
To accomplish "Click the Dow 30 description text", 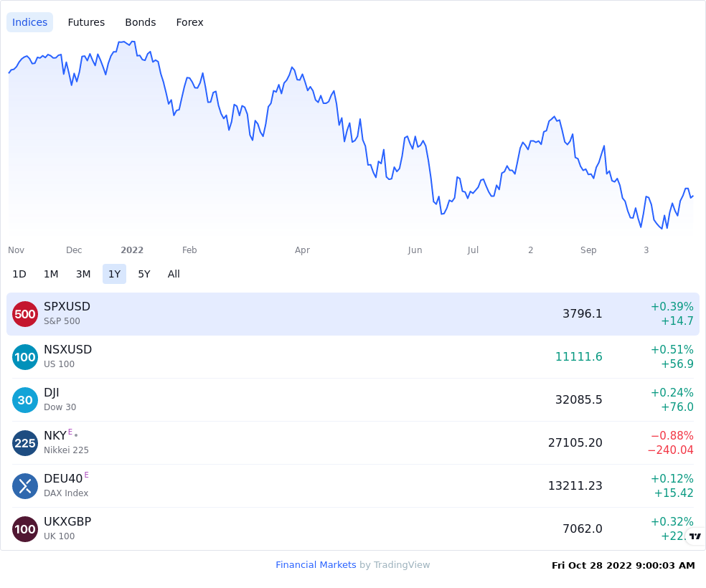I will pos(60,407).
